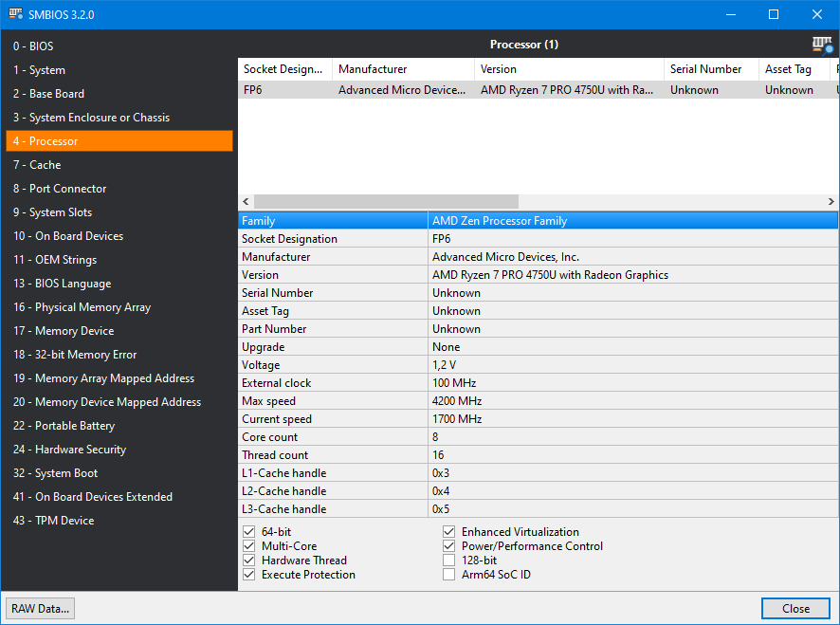Open 18 - 32-bit Memory Error
The image size is (840, 625).
coord(119,355)
